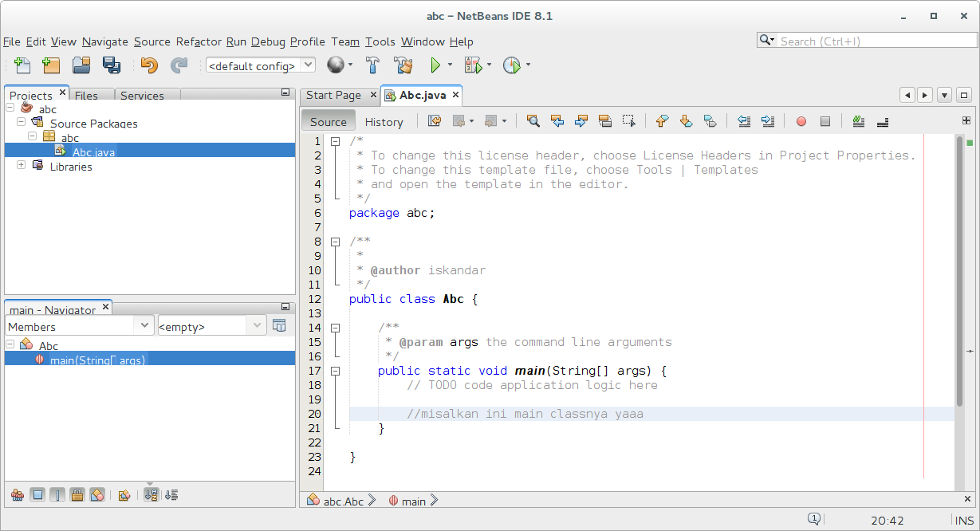The width and height of the screenshot is (980, 531).
Task: Click Find Previous Occurrence icon
Action: point(557,121)
